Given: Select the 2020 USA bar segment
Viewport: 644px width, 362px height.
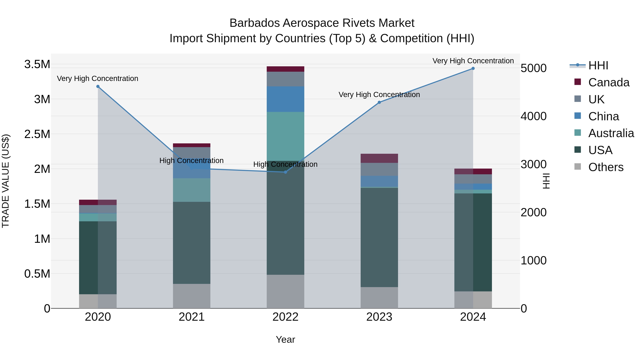Looking at the screenshot, I should tap(98, 258).
